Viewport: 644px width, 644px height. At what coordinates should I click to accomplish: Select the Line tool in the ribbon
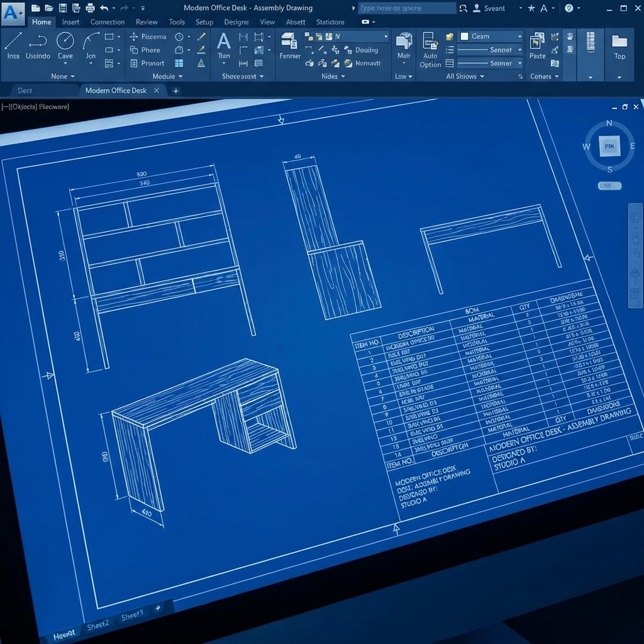point(13,42)
